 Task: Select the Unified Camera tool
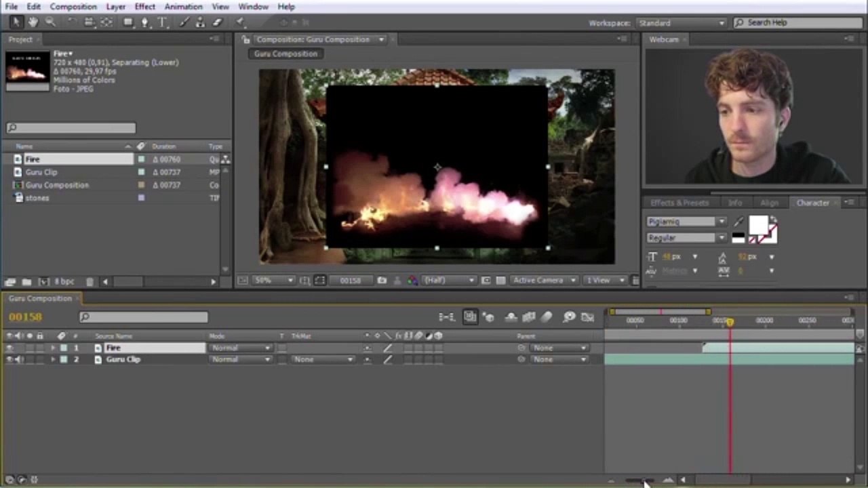(x=89, y=22)
